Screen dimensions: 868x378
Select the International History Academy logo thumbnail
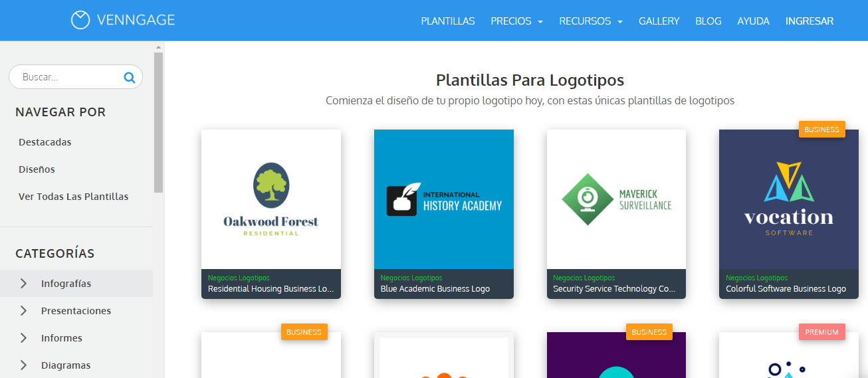click(x=444, y=199)
